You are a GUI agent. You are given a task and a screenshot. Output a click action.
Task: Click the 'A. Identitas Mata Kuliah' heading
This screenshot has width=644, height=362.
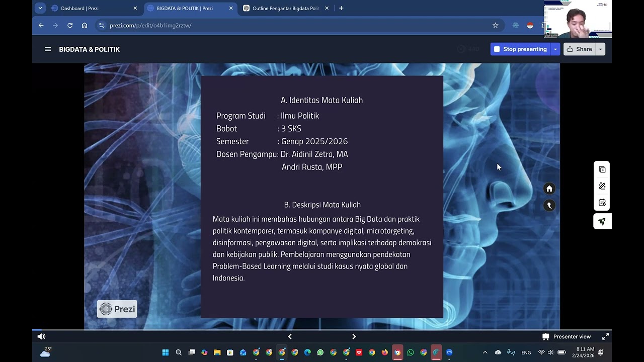[x=321, y=100]
